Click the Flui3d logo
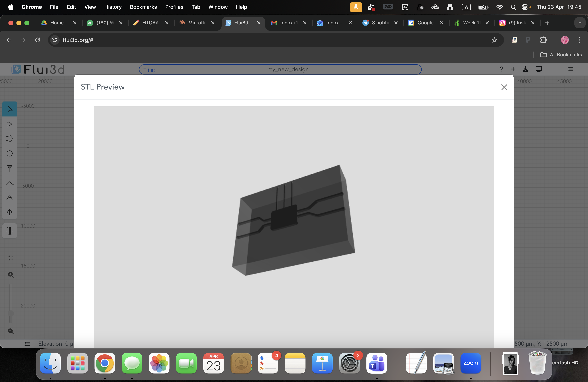The image size is (588, 382). (38, 69)
